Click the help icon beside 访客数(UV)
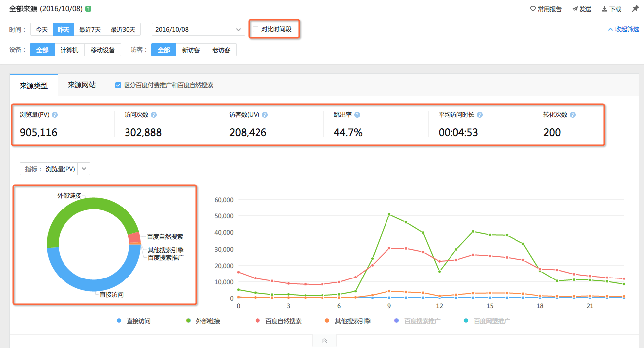The height and width of the screenshot is (348, 644). (265, 115)
